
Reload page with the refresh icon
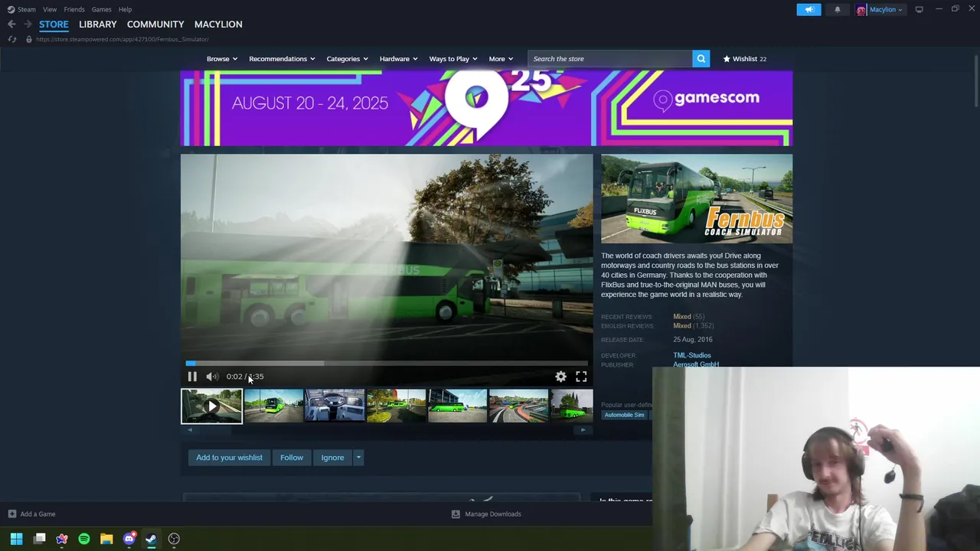pos(11,39)
